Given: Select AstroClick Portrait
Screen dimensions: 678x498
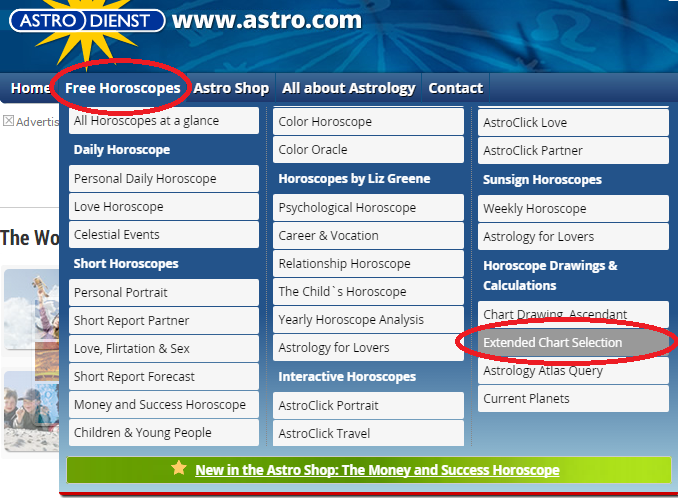Looking at the screenshot, I should click(368, 405).
